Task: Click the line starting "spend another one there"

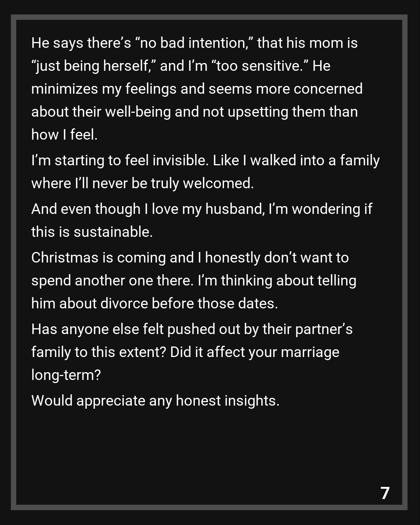Action: point(193,281)
